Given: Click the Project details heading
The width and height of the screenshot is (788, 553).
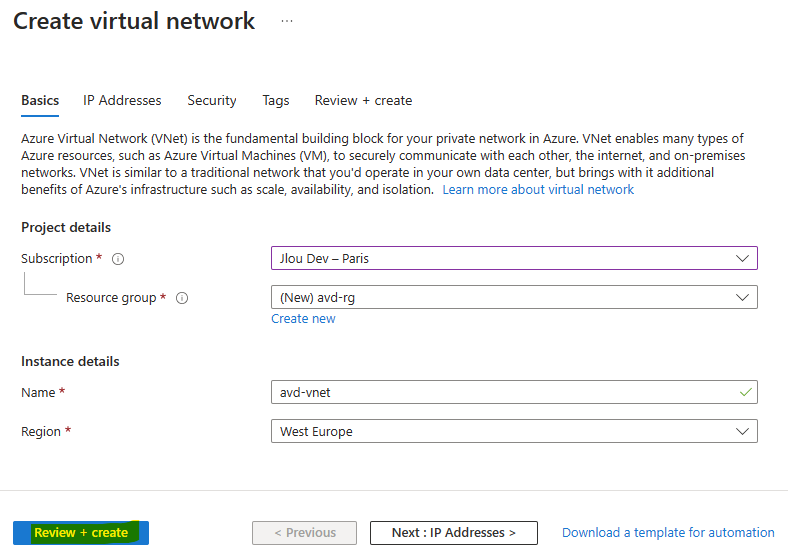Looking at the screenshot, I should [66, 228].
